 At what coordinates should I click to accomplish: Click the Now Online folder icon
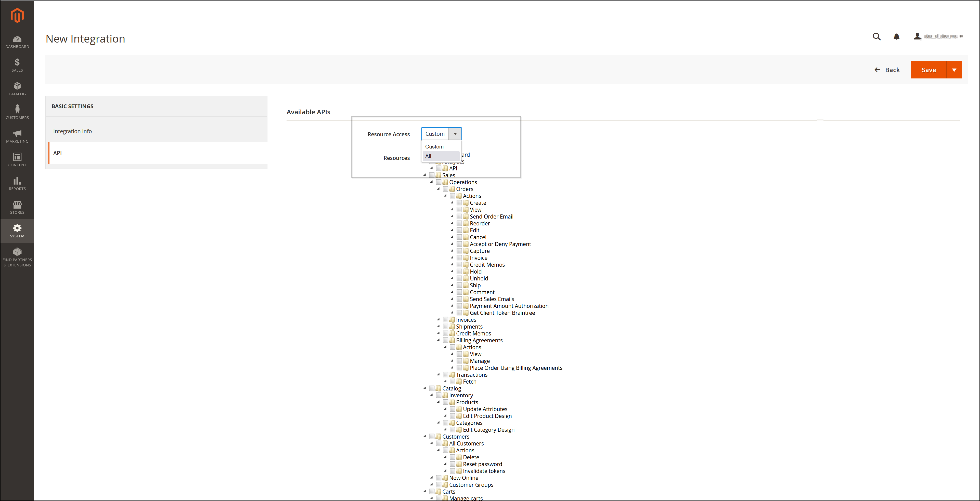pos(445,478)
